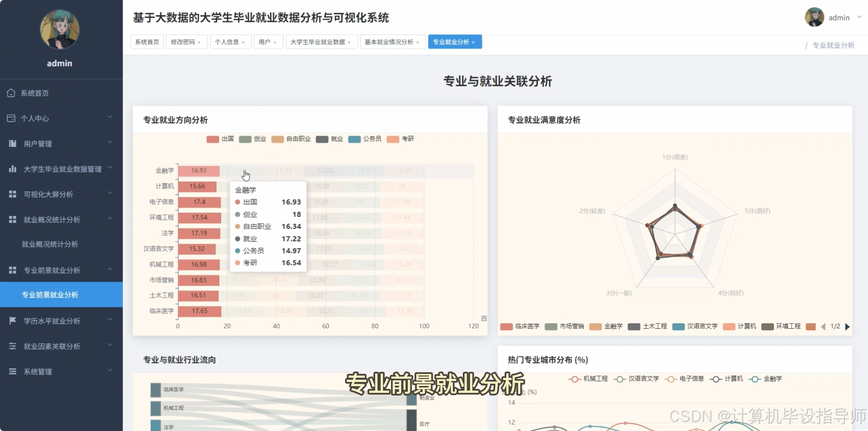Select the 学历水平就业分析 flag icon
Screen dimensions: 868x431
tap(11, 320)
